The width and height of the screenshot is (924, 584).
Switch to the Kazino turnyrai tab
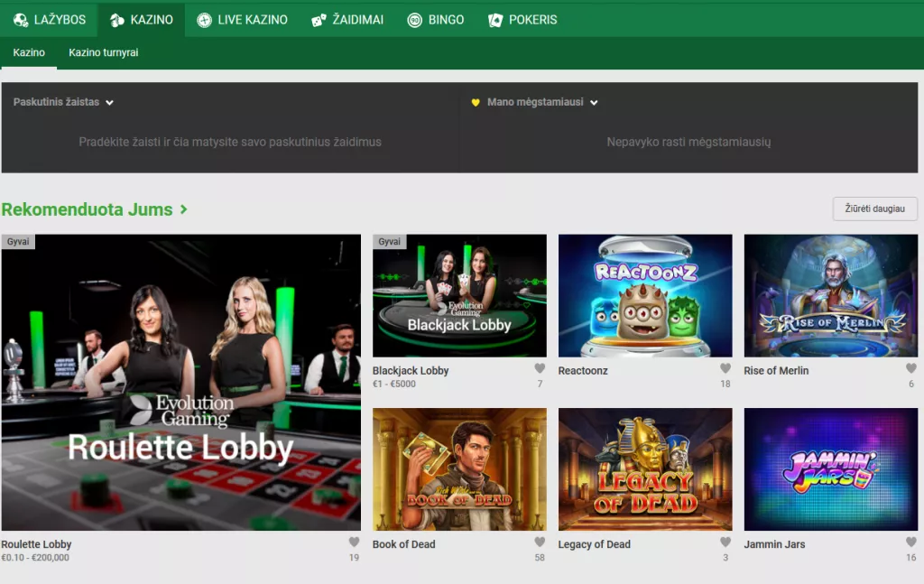pos(102,52)
